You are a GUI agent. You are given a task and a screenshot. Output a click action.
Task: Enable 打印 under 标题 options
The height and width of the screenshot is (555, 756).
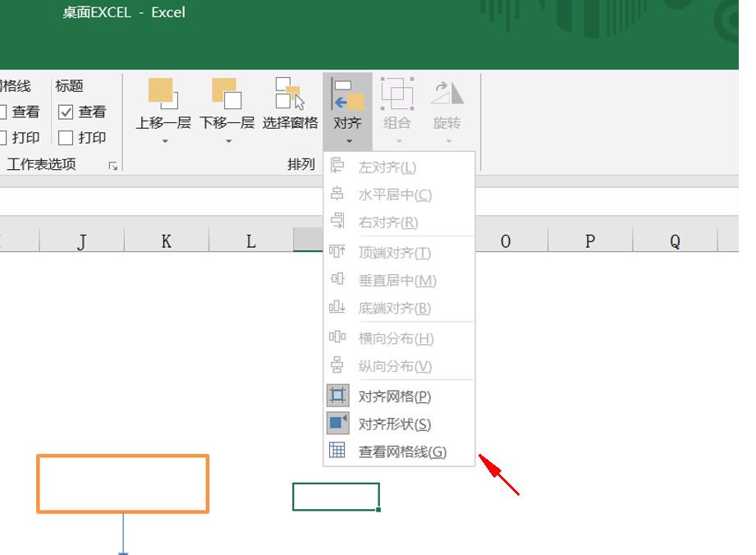[x=65, y=137]
